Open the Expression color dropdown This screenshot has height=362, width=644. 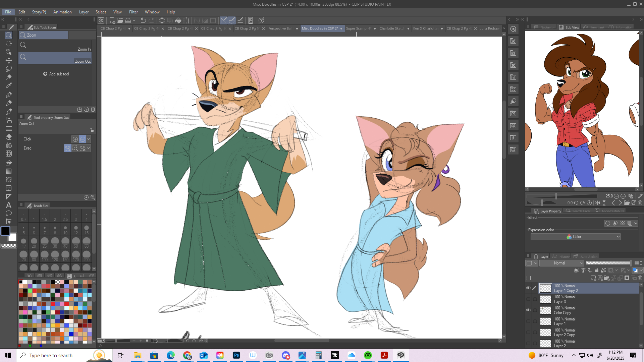tap(575, 237)
